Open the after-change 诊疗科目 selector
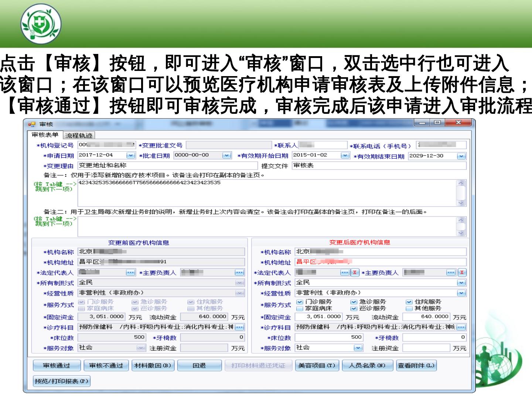 pos(461,327)
